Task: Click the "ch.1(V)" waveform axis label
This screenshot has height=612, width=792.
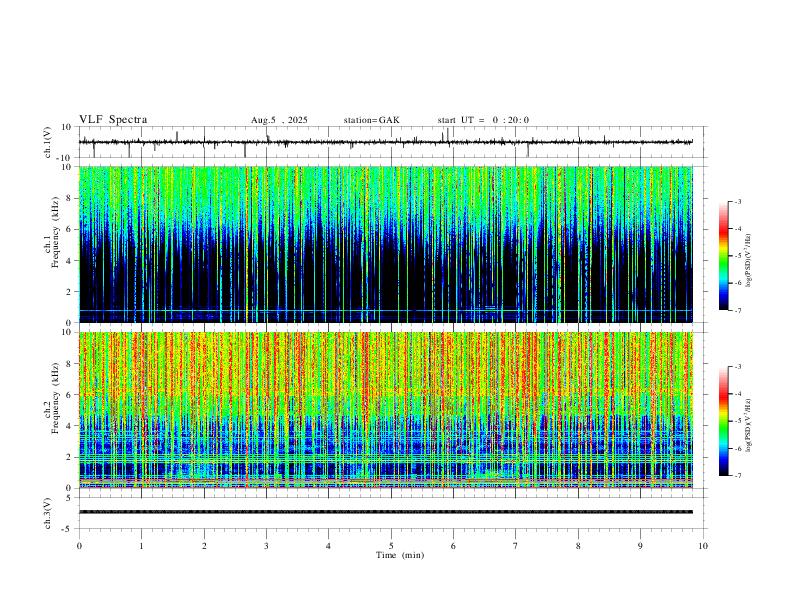Action: click(x=48, y=142)
